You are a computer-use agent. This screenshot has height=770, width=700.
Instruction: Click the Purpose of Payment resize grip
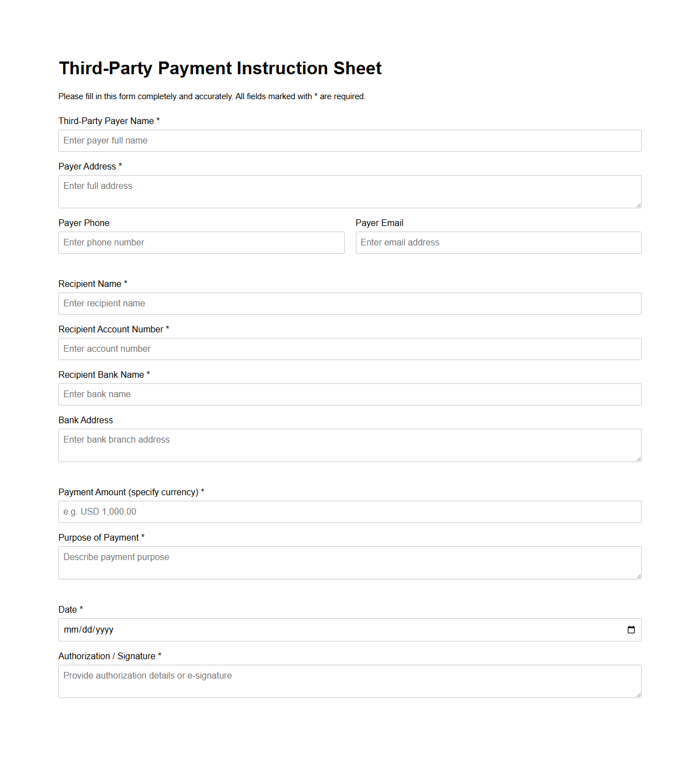[x=638, y=577]
